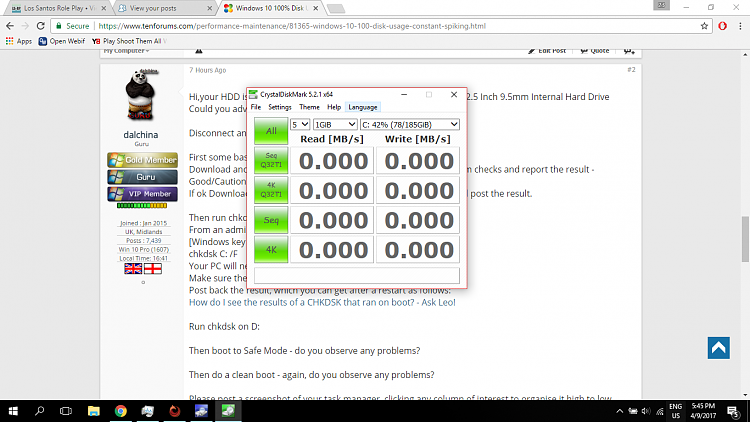This screenshot has width=750, height=422.
Task: Close the Windows 10 100% Disk tab
Action: 316,8
